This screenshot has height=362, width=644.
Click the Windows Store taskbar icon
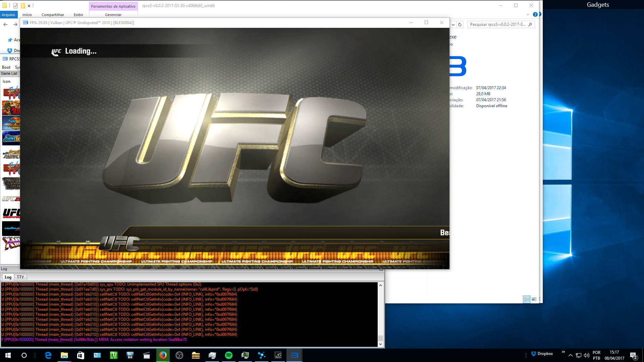pyautogui.click(x=80, y=355)
